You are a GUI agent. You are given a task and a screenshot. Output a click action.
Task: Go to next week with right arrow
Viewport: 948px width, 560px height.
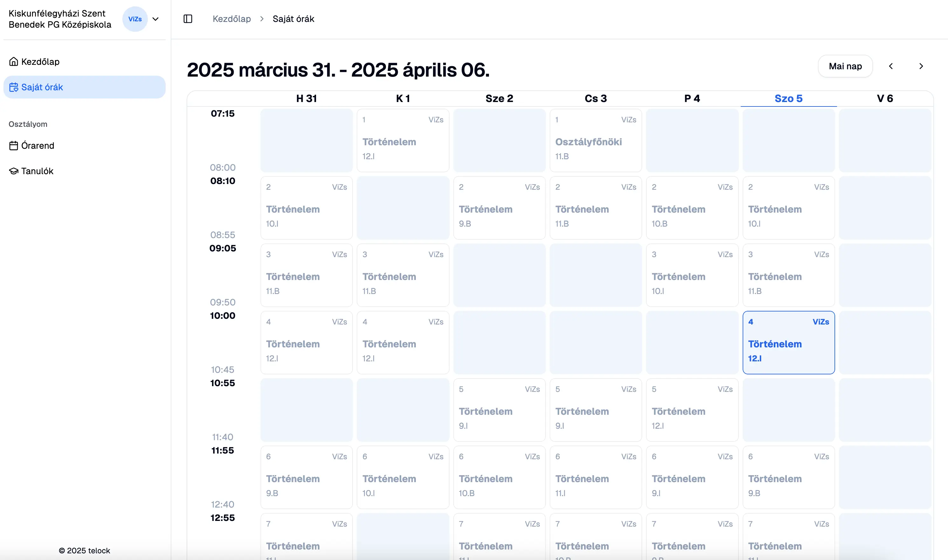click(921, 66)
